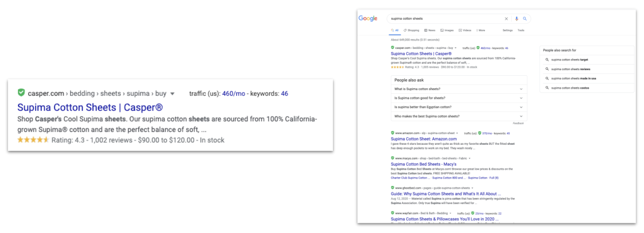Screen dimensions: 644x233
Task: Click '$90.00 to $120.00' price in the enlarged snippet
Action: point(166,140)
